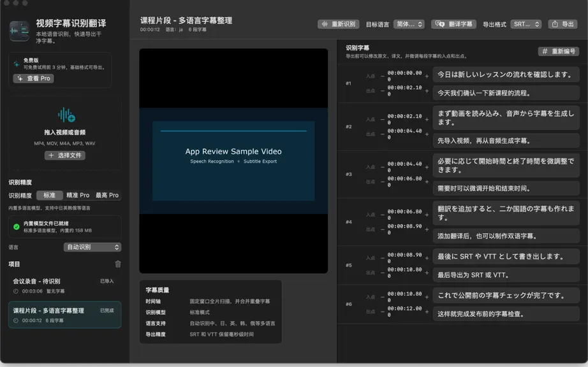Image resolution: width=588 pixels, height=367 pixels.
Task: Edit translation 需要时可以微调开始和结束时间
Action: pos(506,189)
